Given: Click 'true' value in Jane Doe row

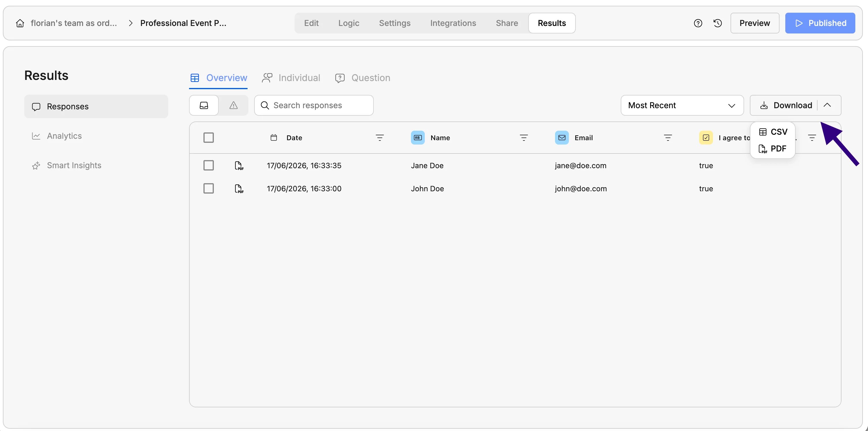Looking at the screenshot, I should 706,166.
